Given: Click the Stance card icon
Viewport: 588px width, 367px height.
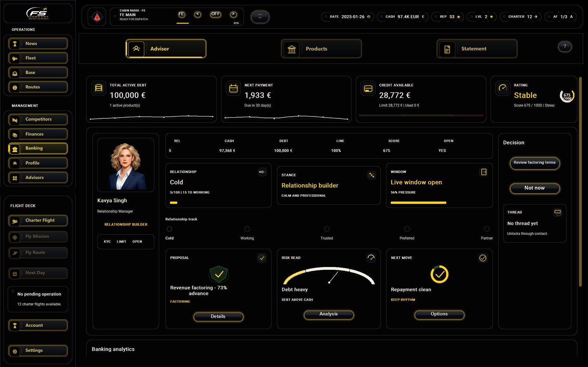Looking at the screenshot, I should pyautogui.click(x=372, y=175).
